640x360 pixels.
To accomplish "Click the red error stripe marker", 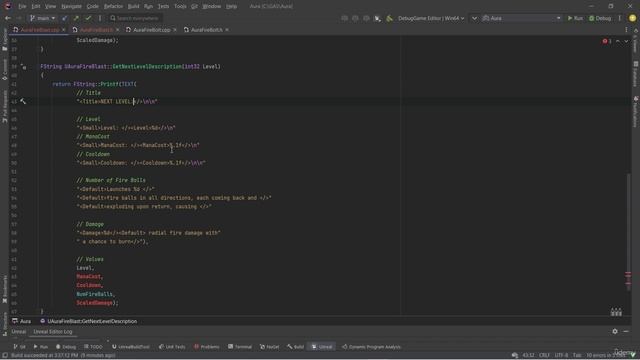I will click(x=628, y=274).
